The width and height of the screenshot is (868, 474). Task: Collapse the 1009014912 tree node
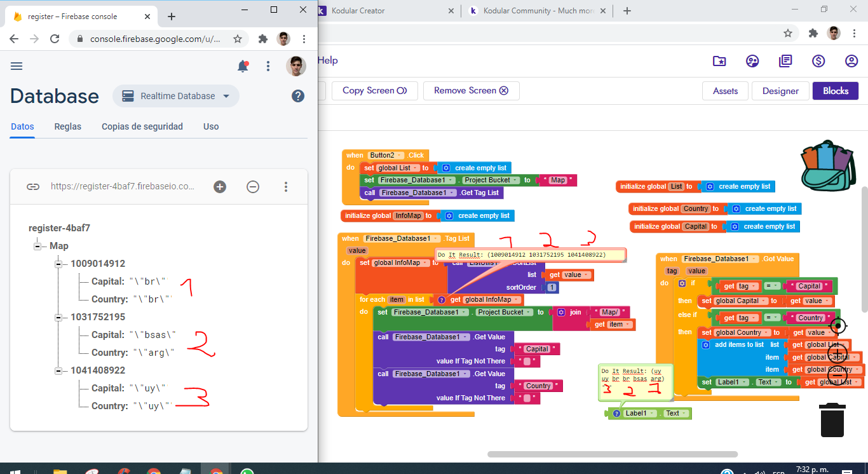[58, 264]
